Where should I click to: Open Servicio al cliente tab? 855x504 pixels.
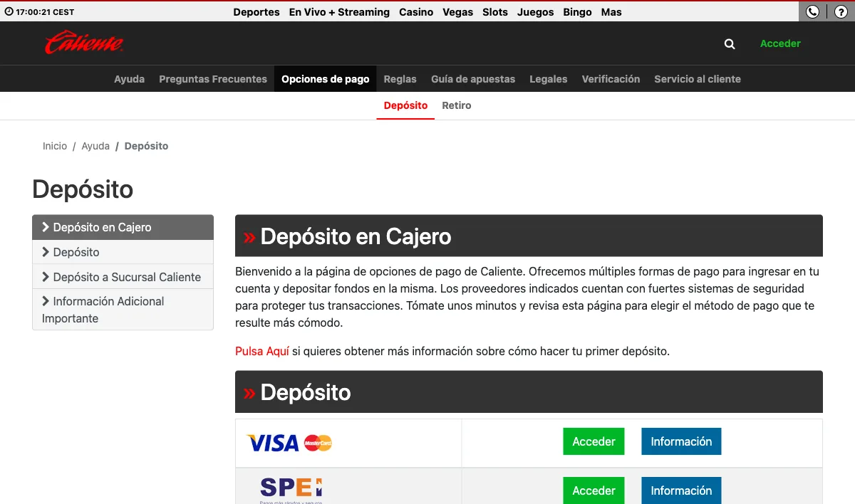click(698, 79)
